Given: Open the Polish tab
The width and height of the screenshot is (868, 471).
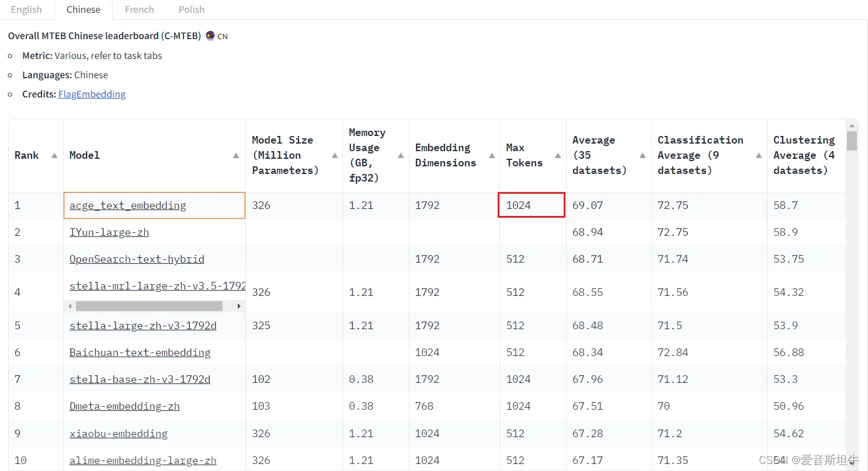Looking at the screenshot, I should [192, 9].
